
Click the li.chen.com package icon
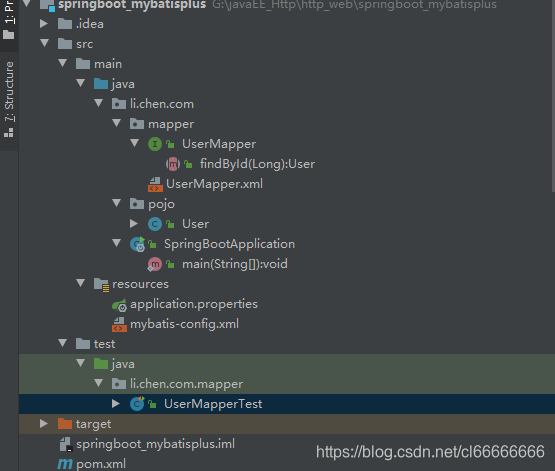click(119, 104)
